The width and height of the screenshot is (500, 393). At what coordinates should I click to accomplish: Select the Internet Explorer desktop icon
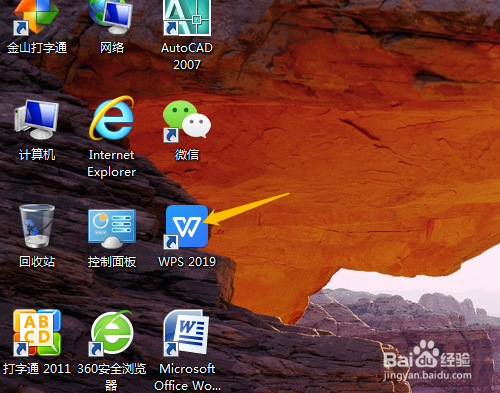(112, 118)
